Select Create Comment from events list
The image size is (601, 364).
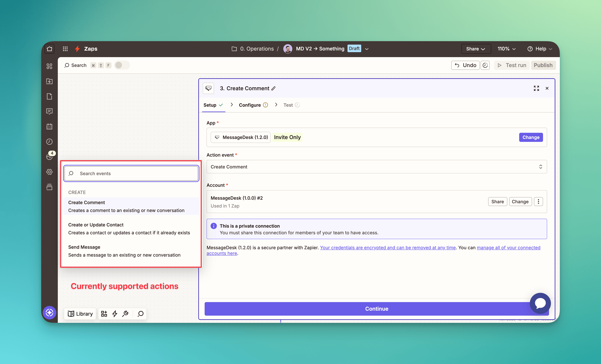click(x=131, y=206)
